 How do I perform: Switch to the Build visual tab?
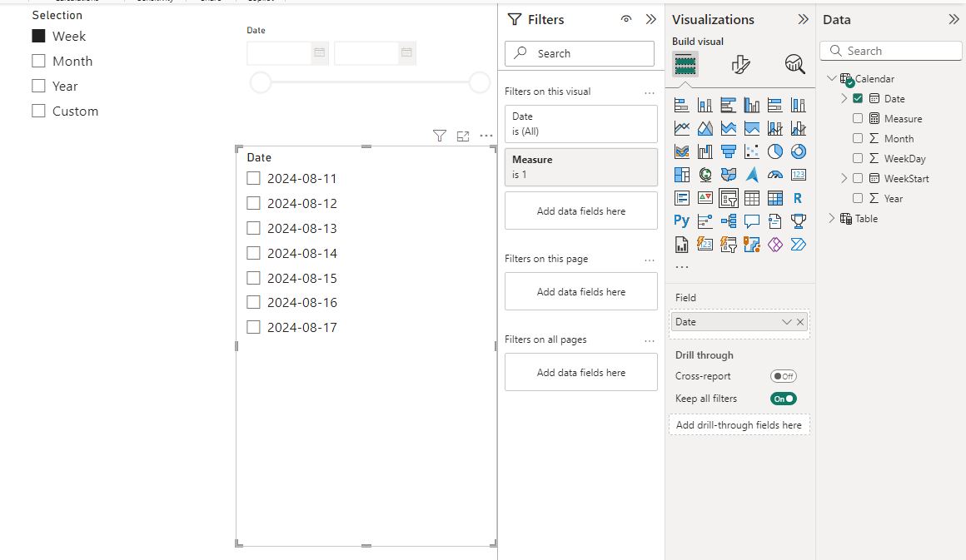coord(685,63)
